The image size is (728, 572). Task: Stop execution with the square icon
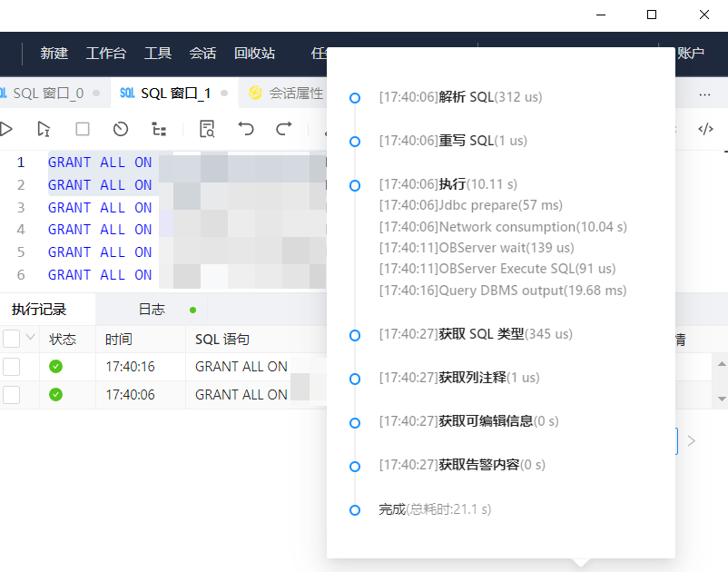point(83,129)
